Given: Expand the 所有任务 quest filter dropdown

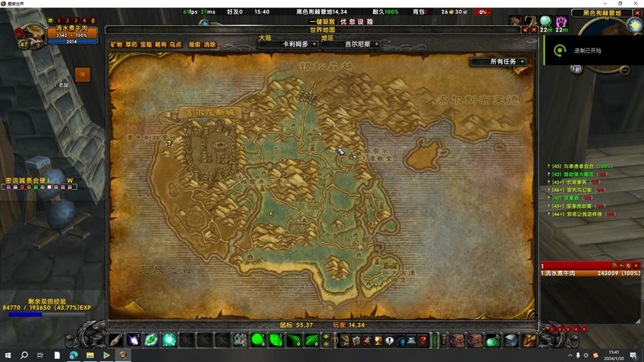Looking at the screenshot, I should pyautogui.click(x=523, y=62).
